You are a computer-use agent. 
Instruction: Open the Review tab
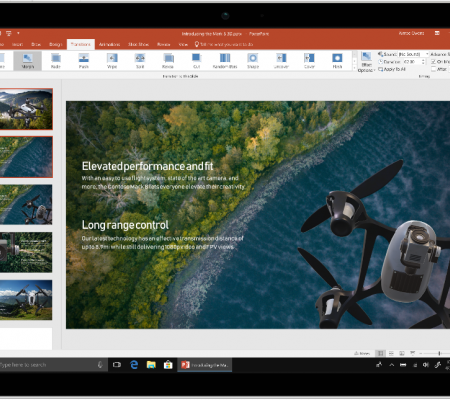[164, 44]
